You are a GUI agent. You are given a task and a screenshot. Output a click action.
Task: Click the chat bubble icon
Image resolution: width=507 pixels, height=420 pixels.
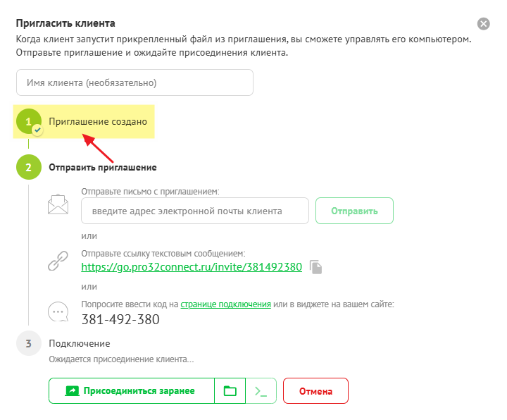tap(58, 311)
